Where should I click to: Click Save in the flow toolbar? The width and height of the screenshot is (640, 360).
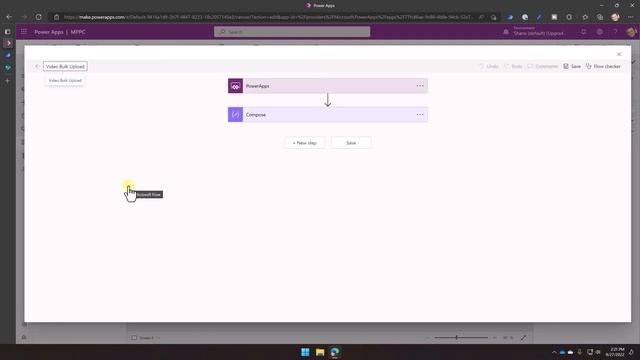(572, 66)
